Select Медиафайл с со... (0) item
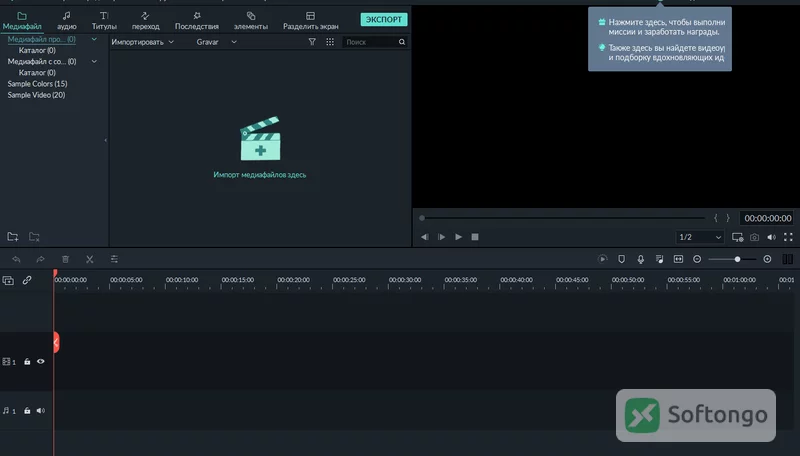Viewport: 800px width, 456px height. point(42,62)
